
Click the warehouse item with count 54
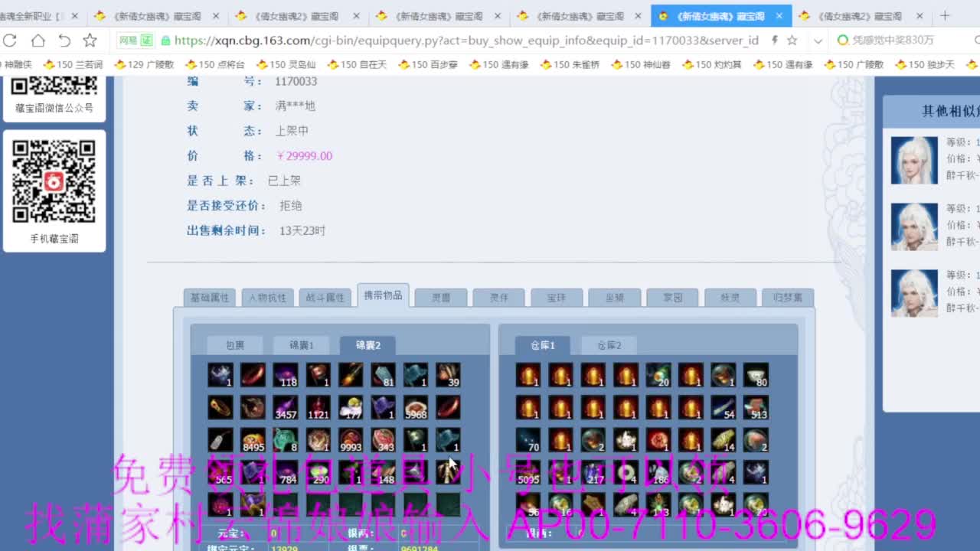point(724,407)
